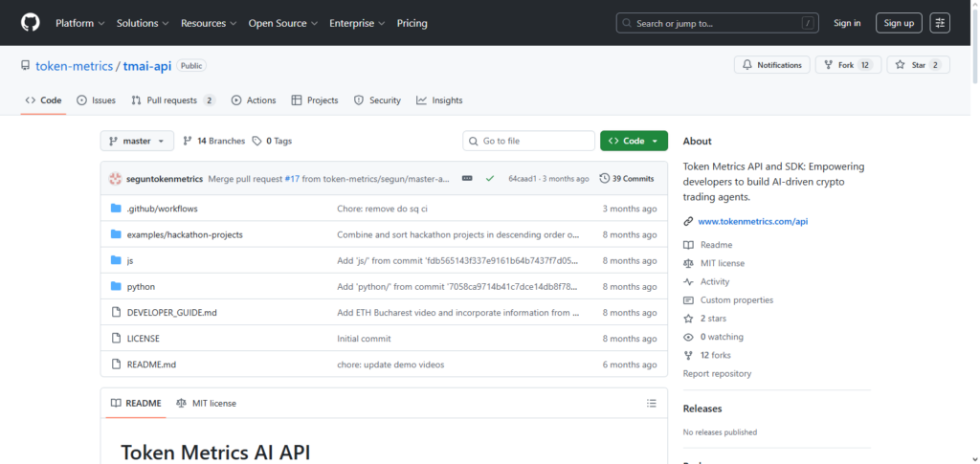Click the command palette icon beside Sign up
This screenshot has width=980, height=464.
(940, 23)
